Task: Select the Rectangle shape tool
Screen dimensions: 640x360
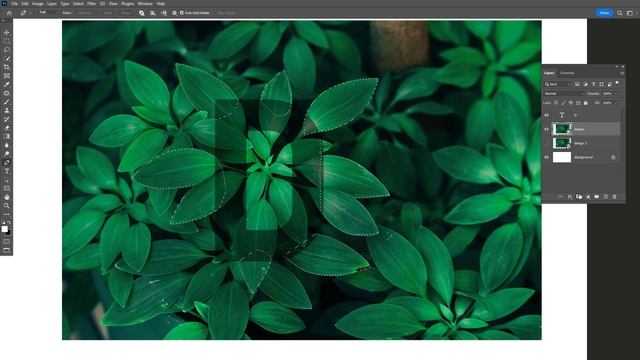Action: coord(7,189)
